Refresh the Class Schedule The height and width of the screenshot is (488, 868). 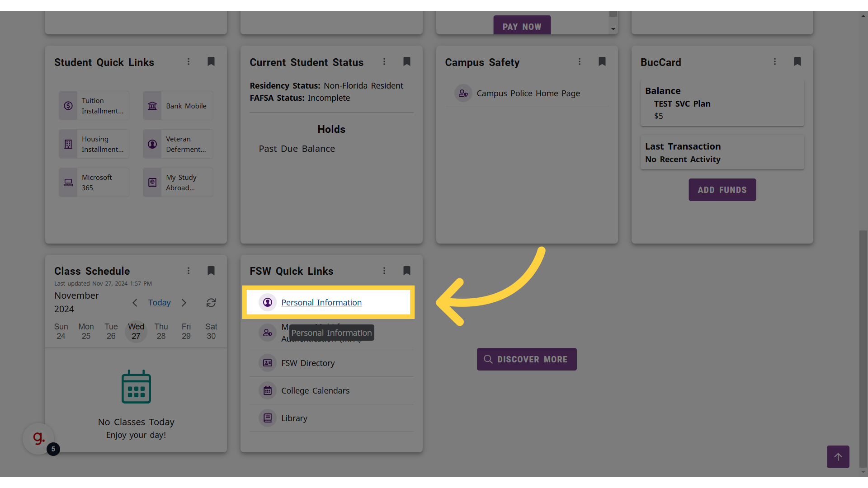211,303
